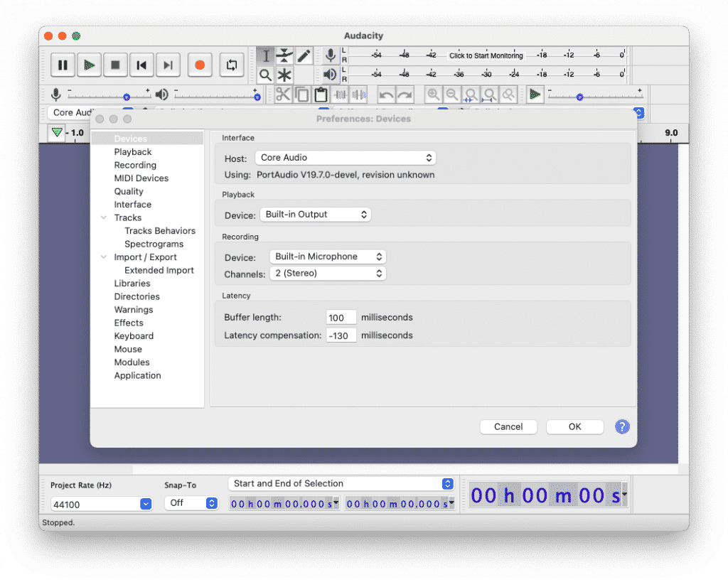Screen dimensions: 728x582
Task: Click Click to Start Monitoring meter
Action: (486, 55)
